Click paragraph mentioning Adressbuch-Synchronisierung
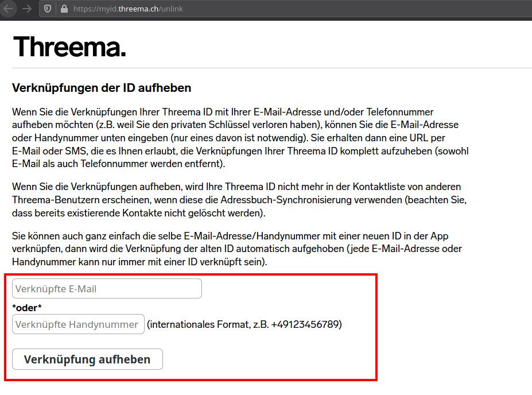The height and width of the screenshot is (395, 532). point(239,200)
